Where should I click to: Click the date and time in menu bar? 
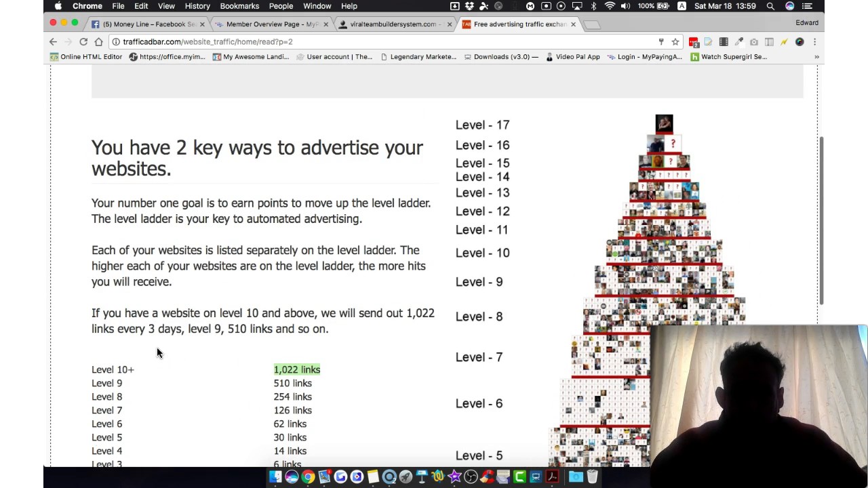point(726,6)
